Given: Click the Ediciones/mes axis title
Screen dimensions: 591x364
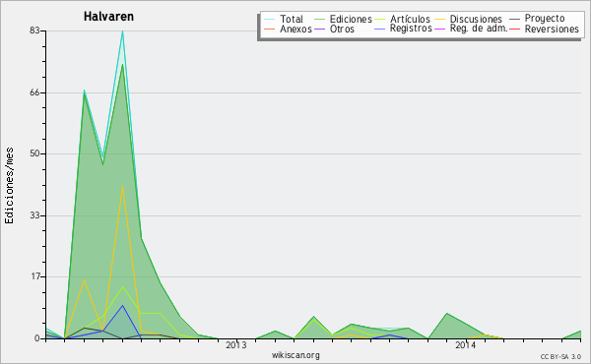Looking at the screenshot, I should (9, 185).
